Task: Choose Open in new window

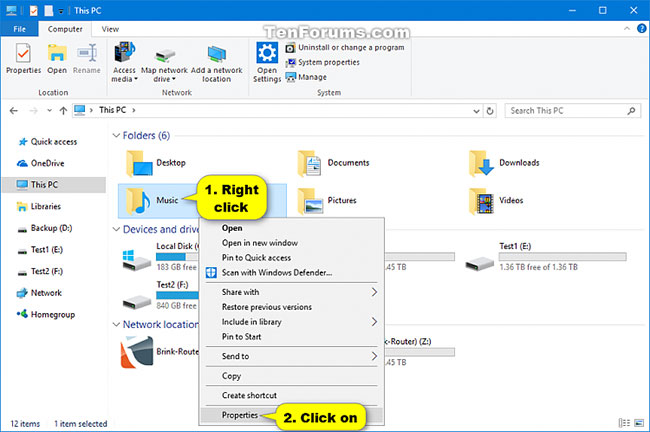Action: pos(291,243)
